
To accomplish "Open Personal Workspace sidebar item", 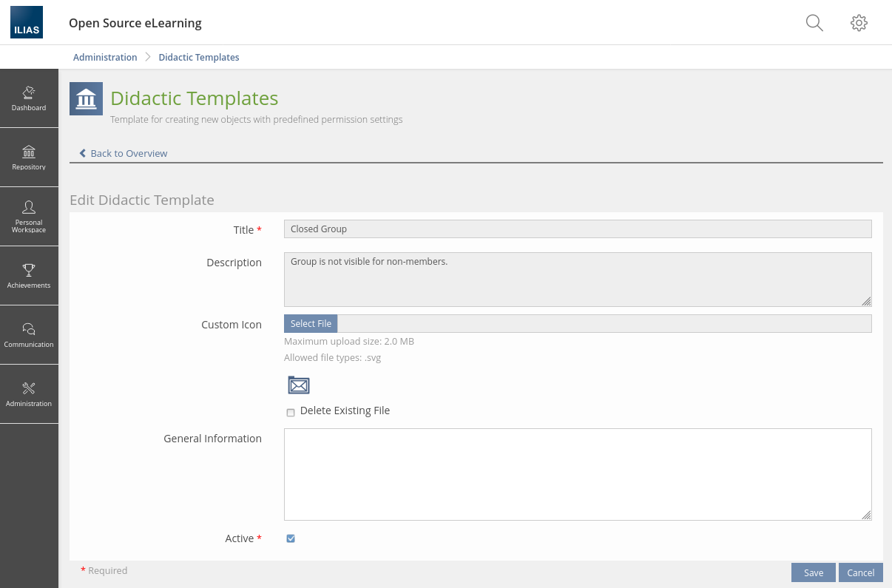I will click(x=29, y=217).
